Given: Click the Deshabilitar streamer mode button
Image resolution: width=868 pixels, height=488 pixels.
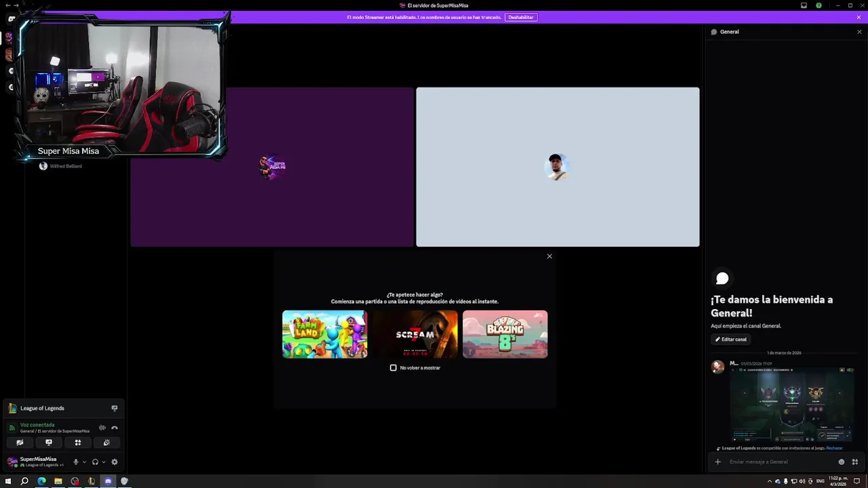Looking at the screenshot, I should tap(521, 17).
